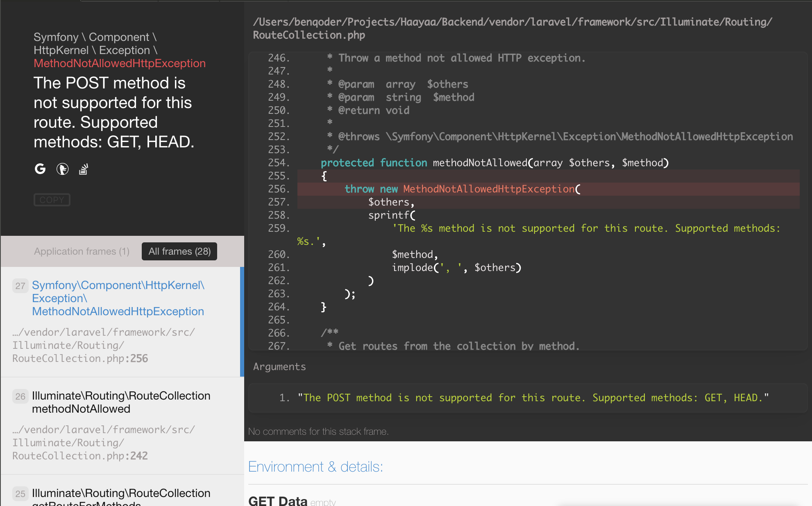Click the first argument string under Arguments

point(533,397)
